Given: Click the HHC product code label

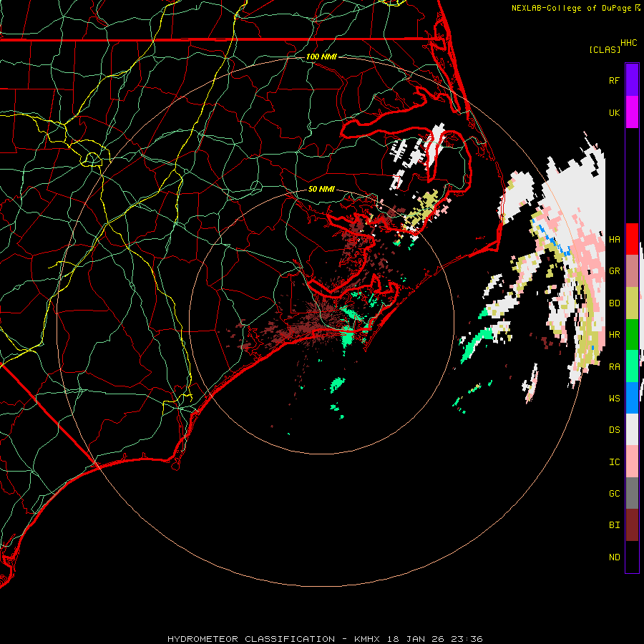Looking at the screenshot, I should pyautogui.click(x=628, y=43).
